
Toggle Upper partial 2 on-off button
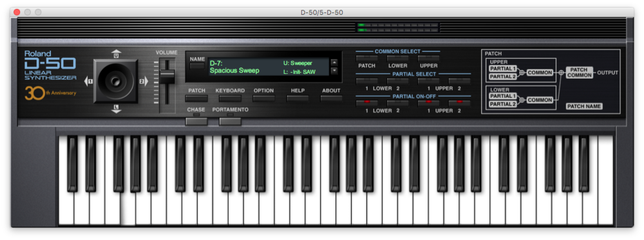pos(459,102)
